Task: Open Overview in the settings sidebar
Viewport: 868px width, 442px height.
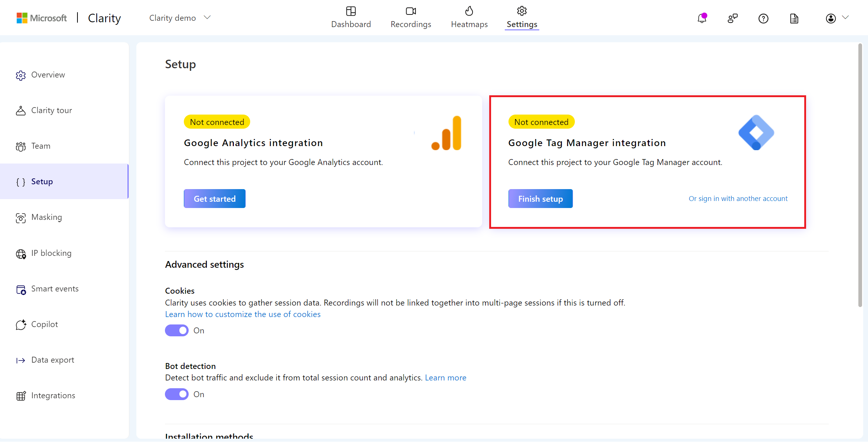Action: coord(64,75)
